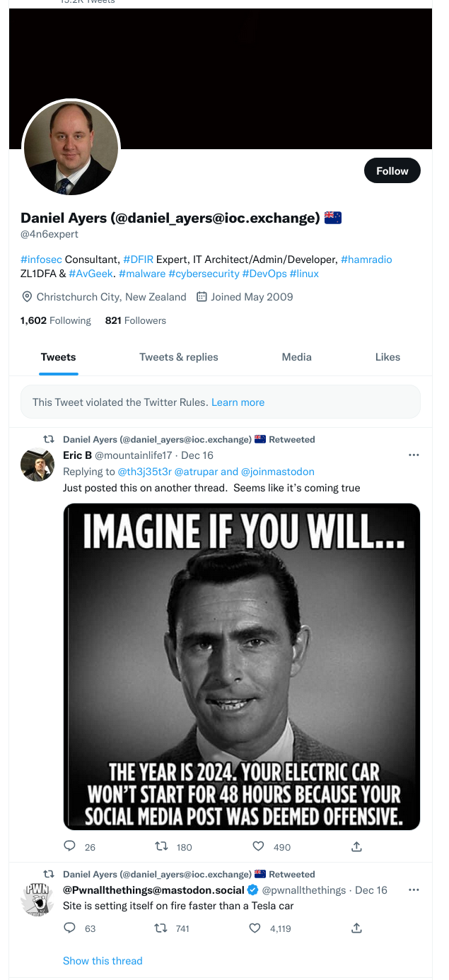The width and height of the screenshot is (449, 980).
Task: Share the Pwnallthethings tweet
Action: [x=357, y=928]
